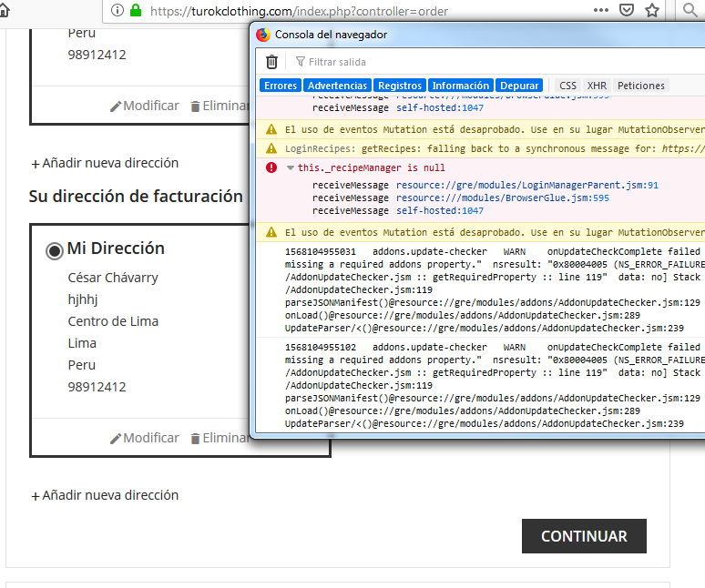
Task: Enable the Peticiones filter in console
Action: coord(640,86)
